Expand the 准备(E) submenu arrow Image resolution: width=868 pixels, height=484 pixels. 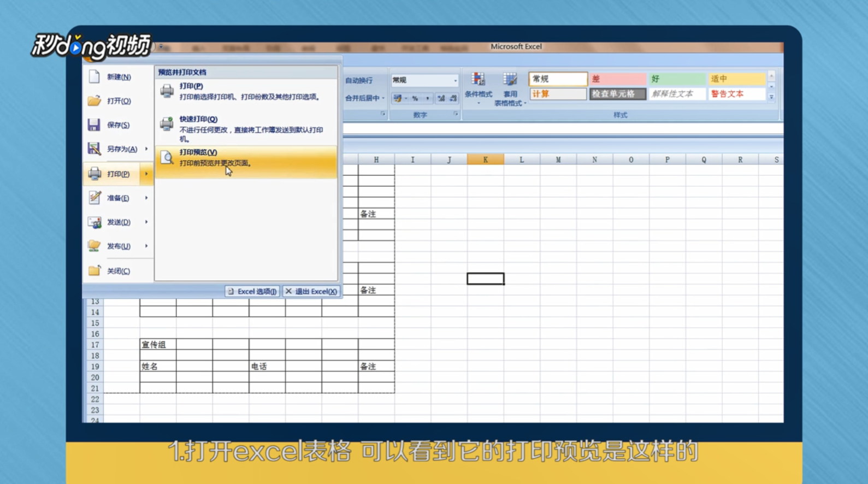[x=146, y=198]
